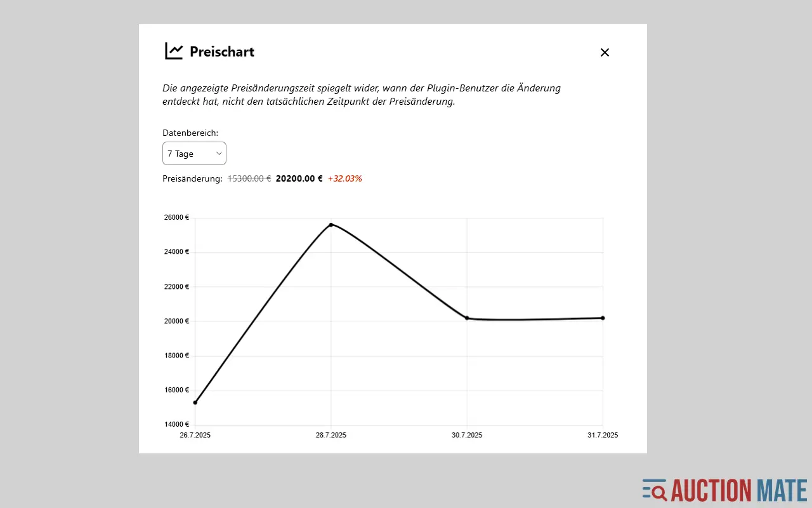Click the 31.7.2025 x-axis date label
Screen dimensions: 812x508
[x=603, y=436]
